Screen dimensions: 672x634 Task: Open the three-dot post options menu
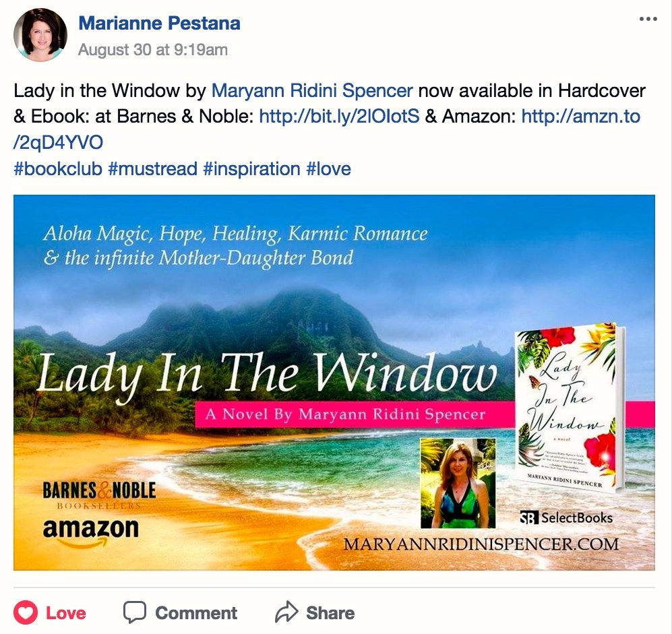pyautogui.click(x=648, y=19)
